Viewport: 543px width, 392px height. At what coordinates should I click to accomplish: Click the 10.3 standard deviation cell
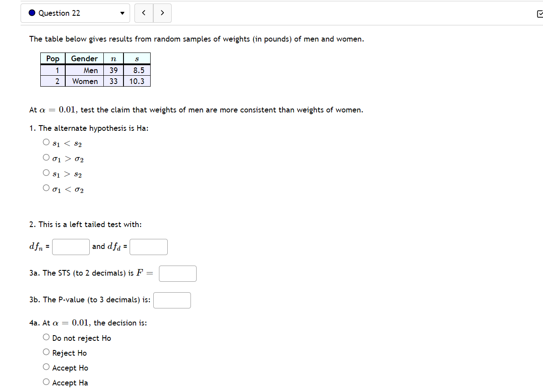[x=137, y=81]
